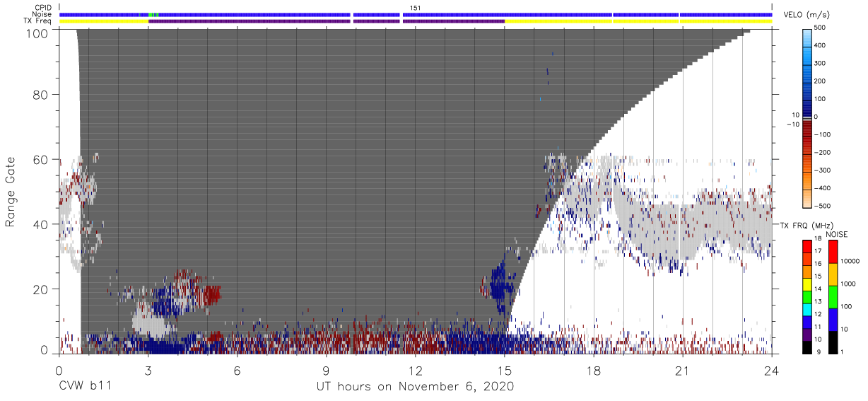This screenshot has height=401, width=868.
Task: Click the cyan 12-13 MHz swatch in TX FRQ legend
Action: pyautogui.click(x=807, y=309)
